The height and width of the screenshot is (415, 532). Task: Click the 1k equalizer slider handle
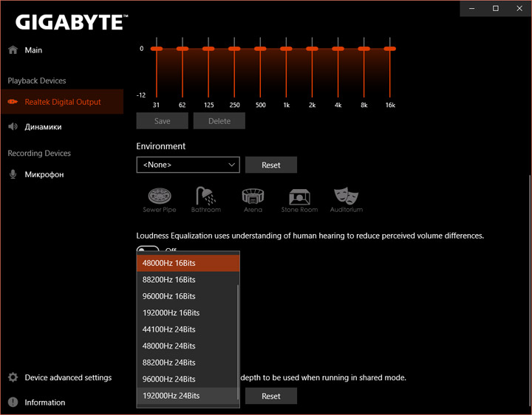tap(287, 49)
